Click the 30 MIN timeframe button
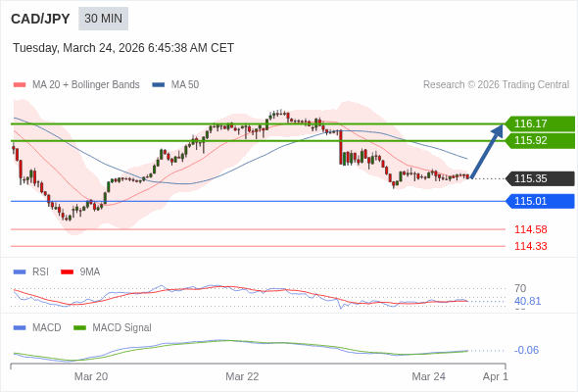The width and height of the screenshot is (578, 392). click(103, 19)
